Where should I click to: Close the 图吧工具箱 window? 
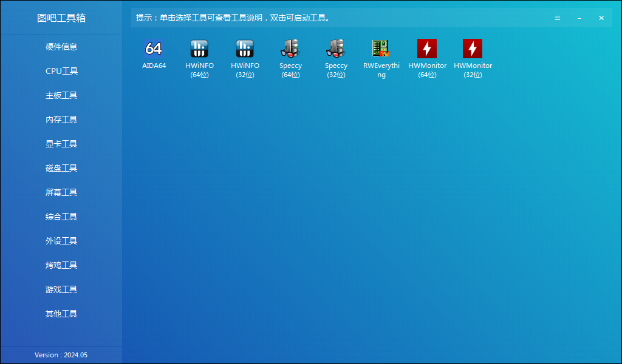point(601,18)
